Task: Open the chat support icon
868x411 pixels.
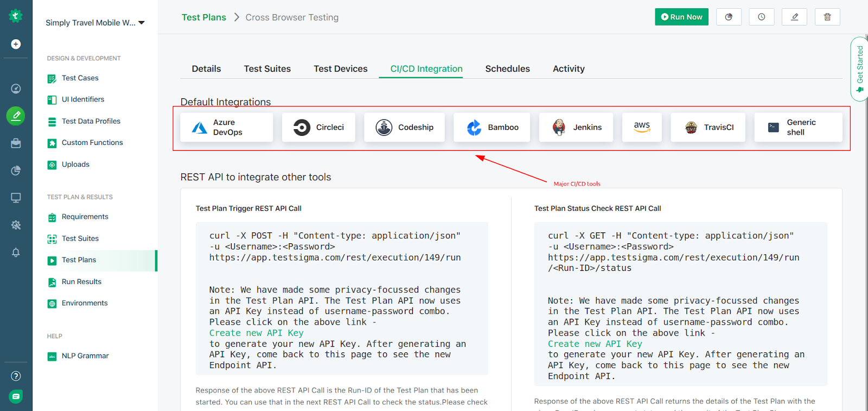Action: coord(16,397)
